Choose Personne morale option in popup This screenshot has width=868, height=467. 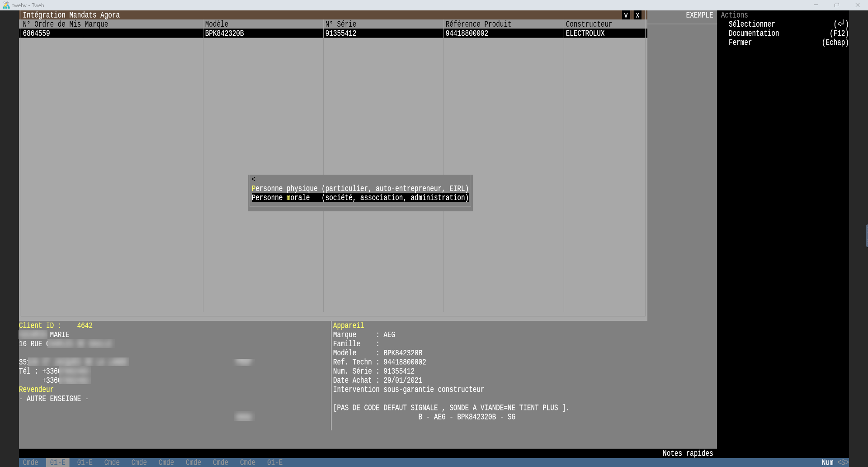359,198
